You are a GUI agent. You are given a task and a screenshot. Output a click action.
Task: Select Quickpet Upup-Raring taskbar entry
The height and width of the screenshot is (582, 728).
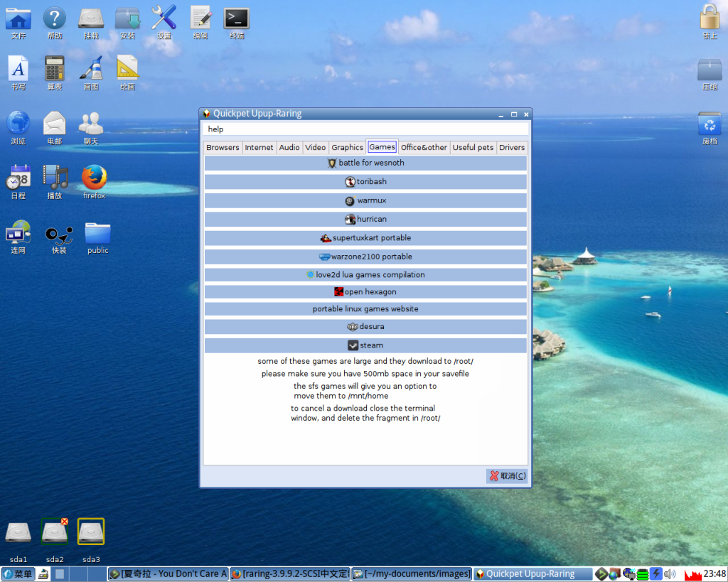coord(533,574)
